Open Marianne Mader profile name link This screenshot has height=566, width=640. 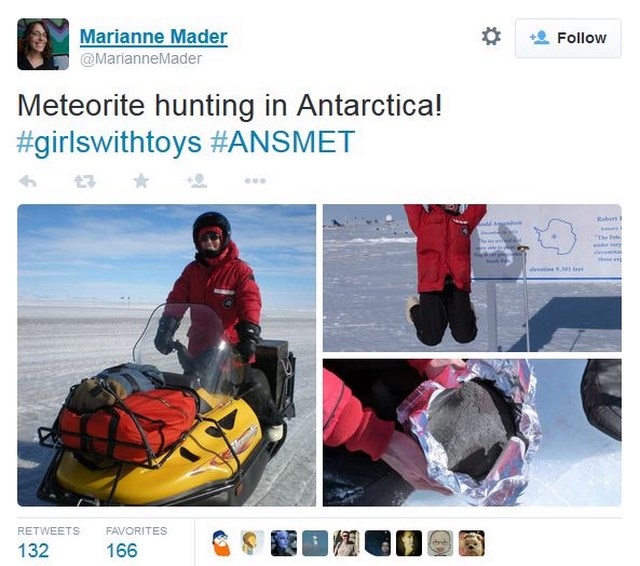pos(153,37)
